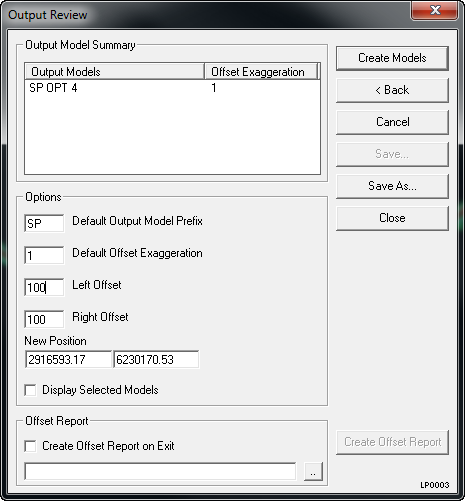Click the New Position field showing 2916593.17
The height and width of the screenshot is (501, 465).
point(68,359)
